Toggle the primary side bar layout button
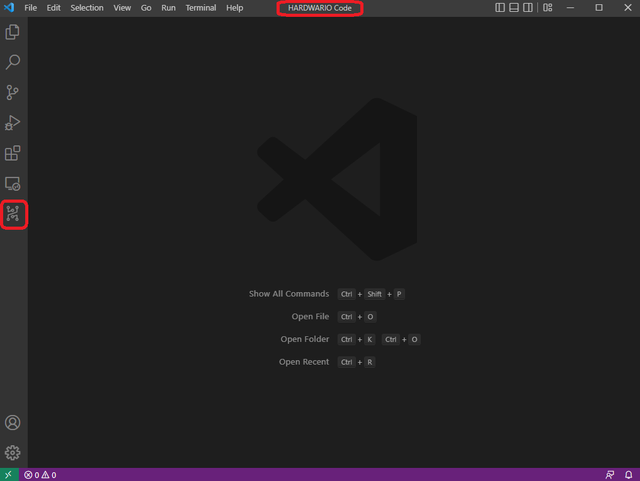 click(500, 8)
